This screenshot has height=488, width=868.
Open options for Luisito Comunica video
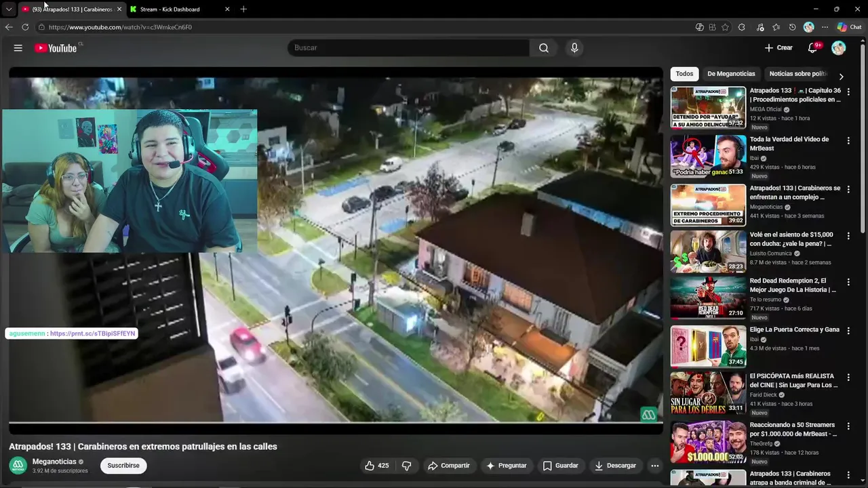coord(848,236)
